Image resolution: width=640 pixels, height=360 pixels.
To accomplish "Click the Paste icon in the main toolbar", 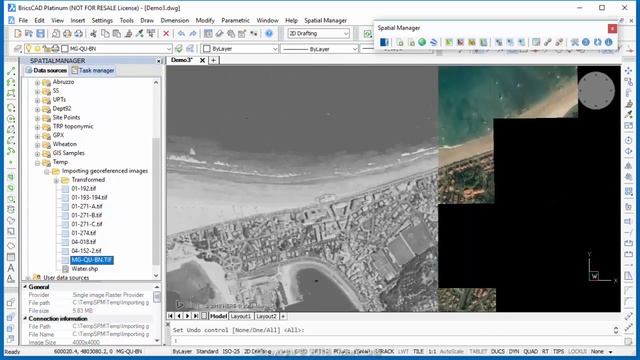I will click(117, 33).
